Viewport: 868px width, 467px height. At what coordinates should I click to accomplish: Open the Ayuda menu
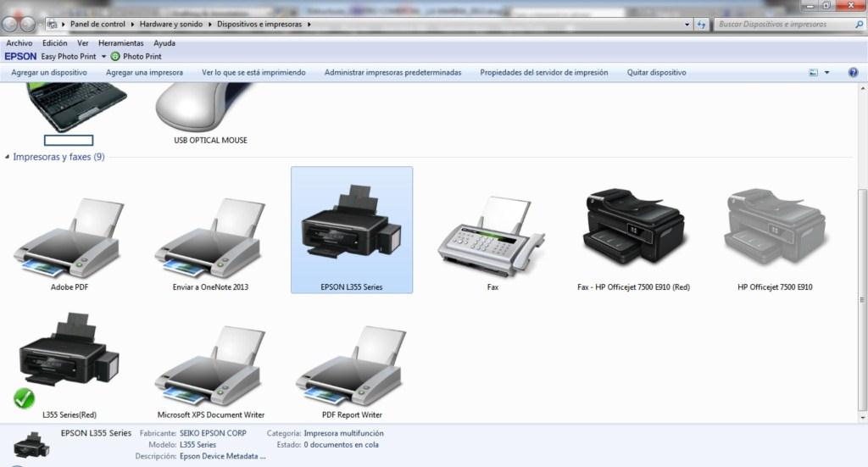164,43
